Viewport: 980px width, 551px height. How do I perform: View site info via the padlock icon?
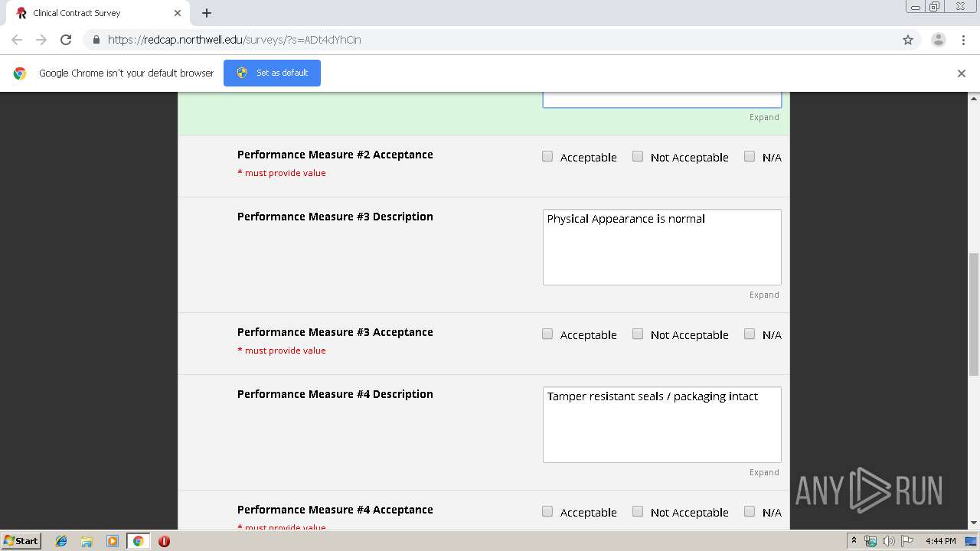tap(96, 40)
